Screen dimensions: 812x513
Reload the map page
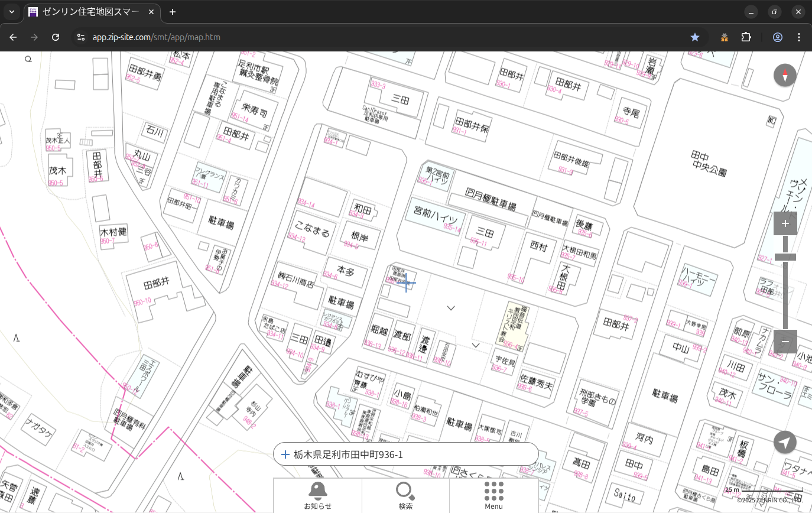click(56, 37)
